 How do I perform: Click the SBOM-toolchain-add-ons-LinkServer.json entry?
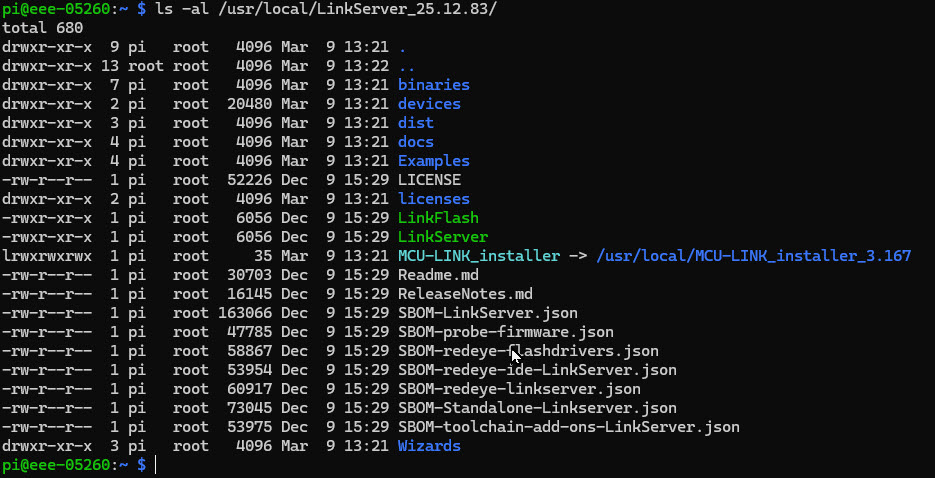pos(568,427)
